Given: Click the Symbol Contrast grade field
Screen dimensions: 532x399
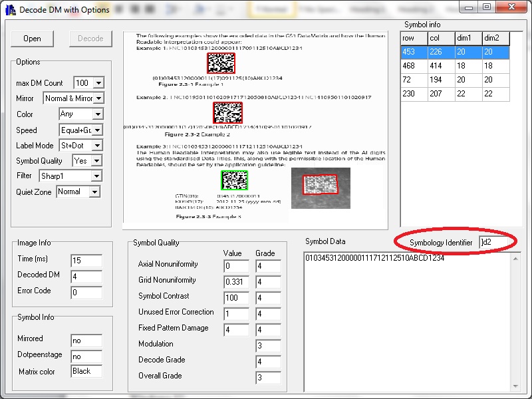Looking at the screenshot, I should (269, 298).
